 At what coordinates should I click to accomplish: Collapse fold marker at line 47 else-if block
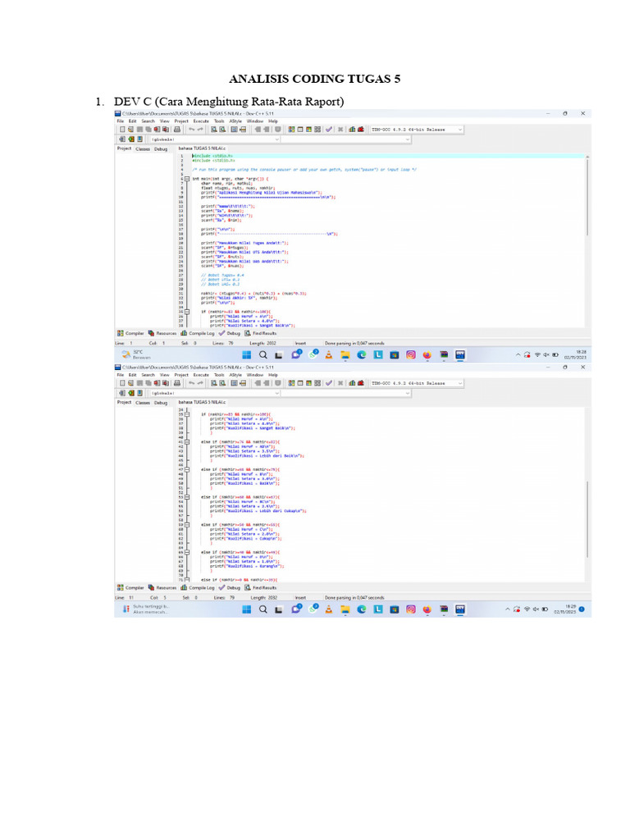click(187, 469)
